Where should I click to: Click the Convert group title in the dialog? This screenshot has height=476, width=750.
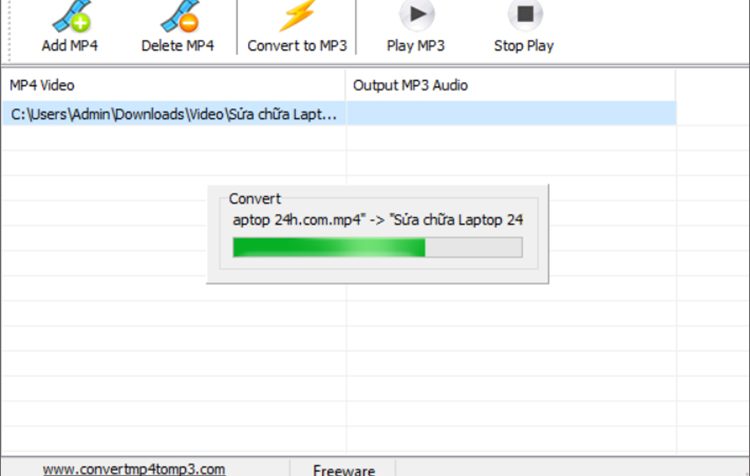pyautogui.click(x=254, y=199)
